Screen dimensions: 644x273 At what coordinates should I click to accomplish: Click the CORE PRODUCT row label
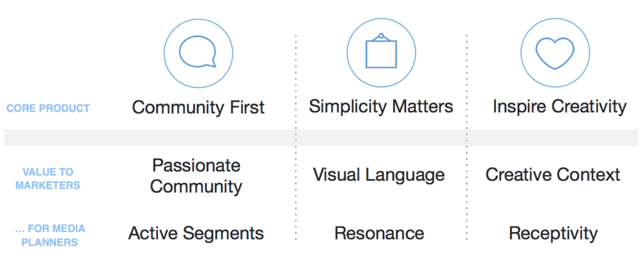pos(48,108)
